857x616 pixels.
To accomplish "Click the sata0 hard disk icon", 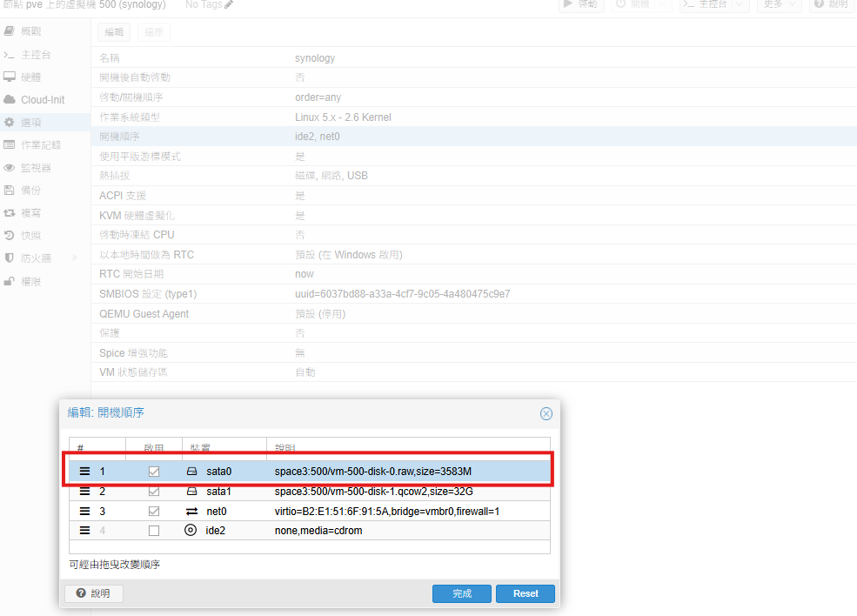I will pos(192,471).
